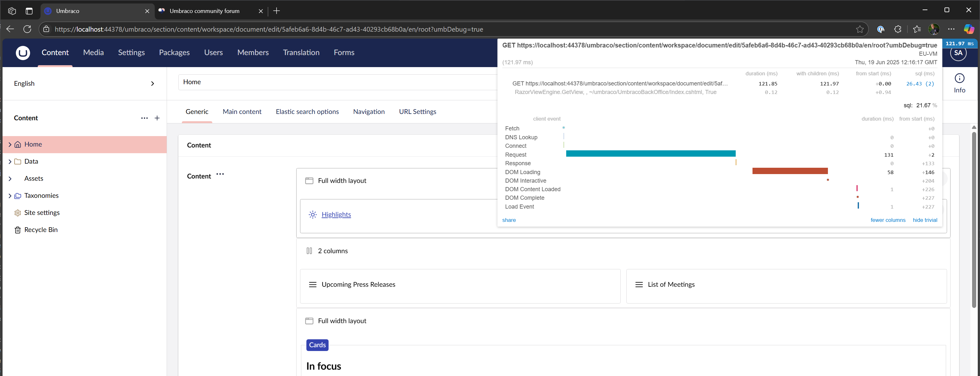Screen dimensions: 980x376
Task: Open browser settings ellipsis menu
Action: tap(951, 29)
